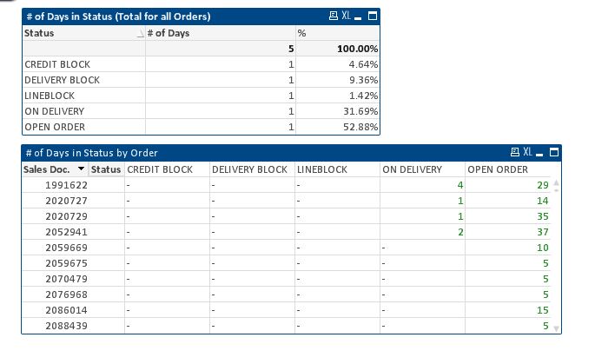The height and width of the screenshot is (364, 595).
Task: Click the Status sort indicator in top table
Action: 140,34
